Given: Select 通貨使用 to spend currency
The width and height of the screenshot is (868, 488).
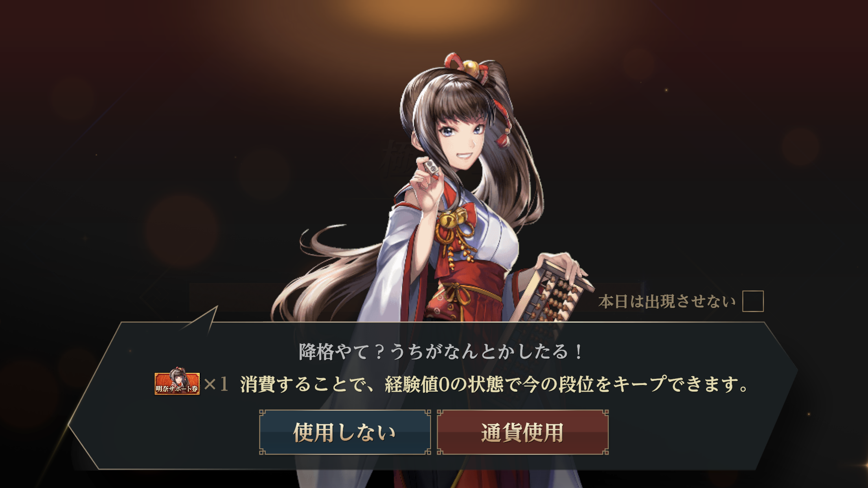Looking at the screenshot, I should pos(522,432).
